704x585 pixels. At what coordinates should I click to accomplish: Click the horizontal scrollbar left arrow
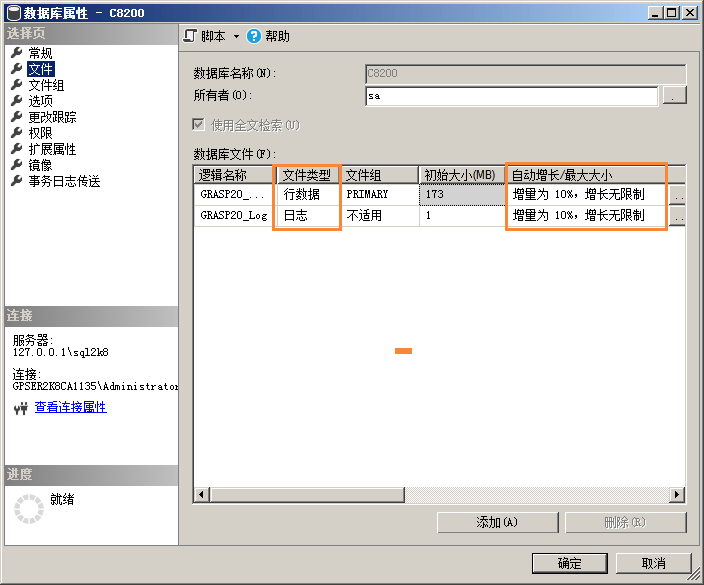pyautogui.click(x=201, y=495)
